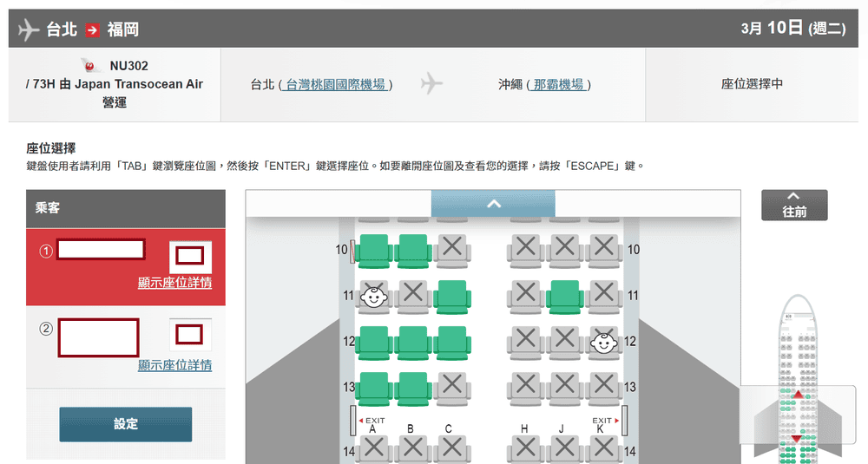
Task: Click column letter H label
Action: click(x=524, y=428)
